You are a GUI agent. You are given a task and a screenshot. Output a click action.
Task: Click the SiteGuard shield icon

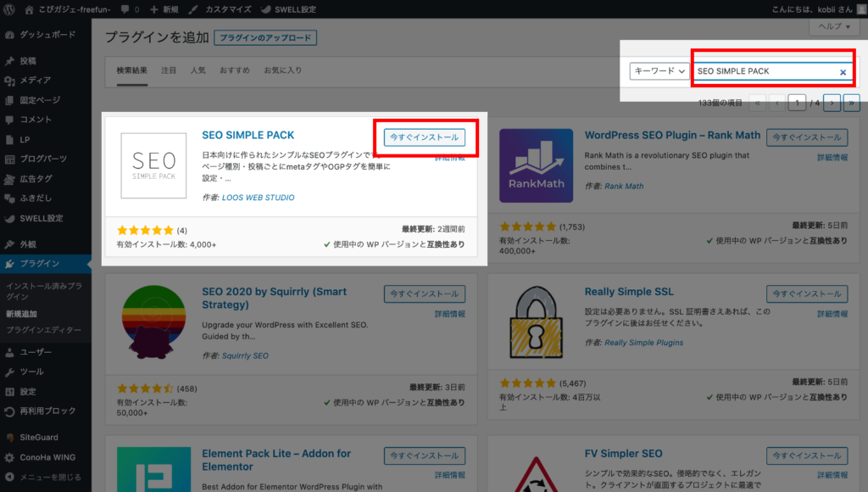pos(9,438)
